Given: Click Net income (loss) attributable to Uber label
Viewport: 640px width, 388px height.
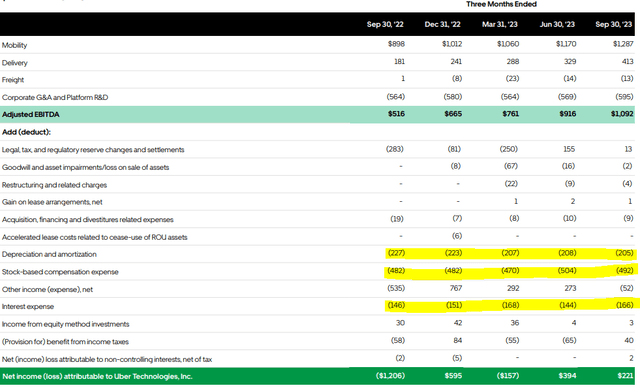Looking at the screenshot, I should click(97, 377).
